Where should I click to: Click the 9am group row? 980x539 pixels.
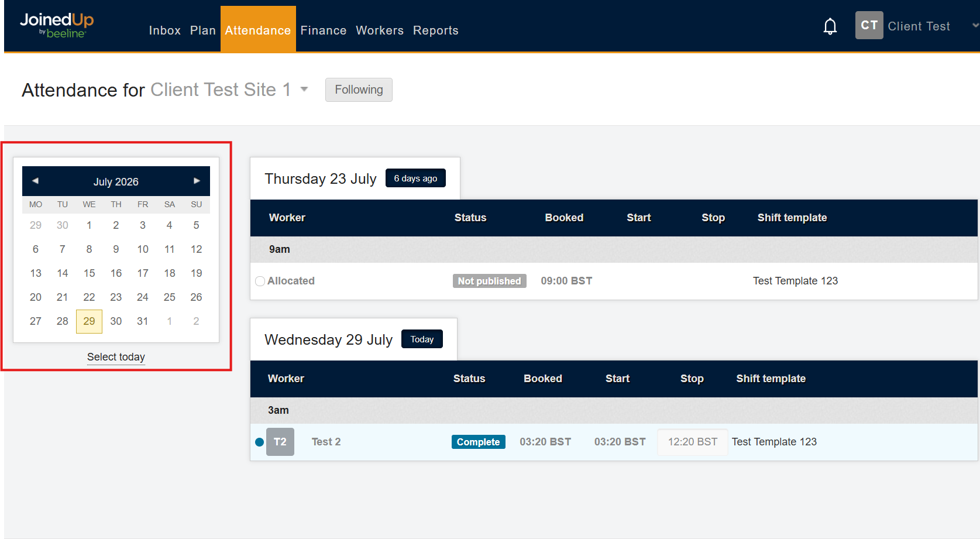pyautogui.click(x=614, y=249)
